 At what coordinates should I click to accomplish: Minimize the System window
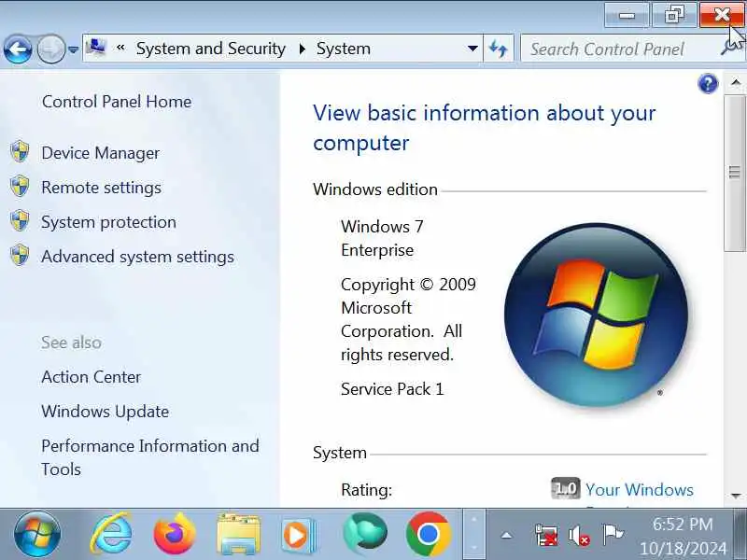pos(627,15)
